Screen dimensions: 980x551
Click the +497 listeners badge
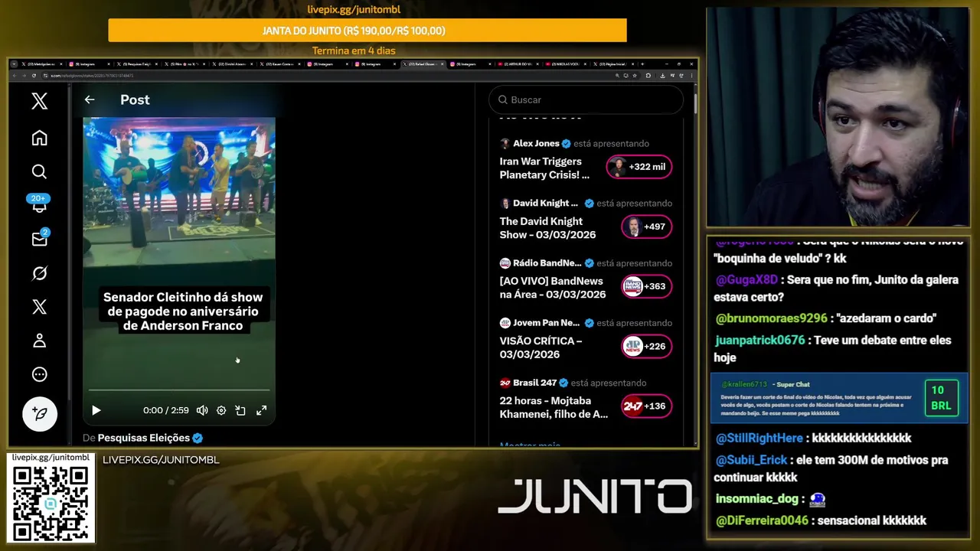coord(646,227)
